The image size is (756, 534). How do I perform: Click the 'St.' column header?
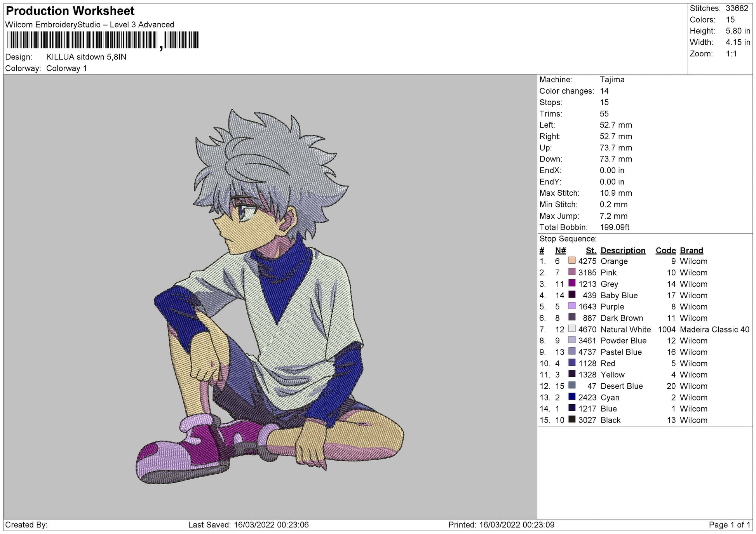click(591, 250)
